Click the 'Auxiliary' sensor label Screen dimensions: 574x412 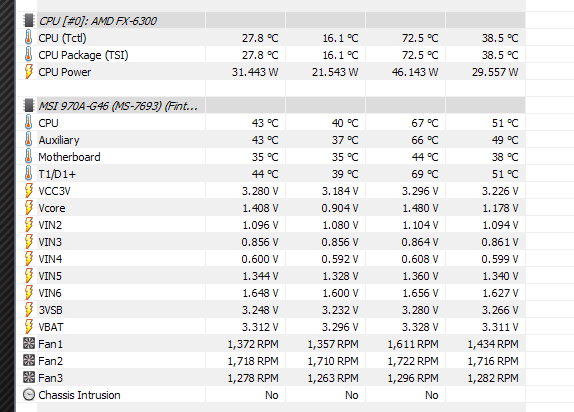[x=59, y=140]
